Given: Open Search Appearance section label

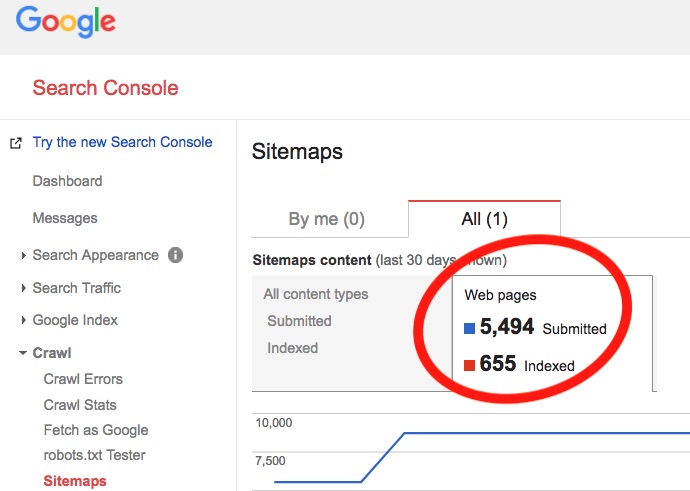Looking at the screenshot, I should [x=95, y=255].
